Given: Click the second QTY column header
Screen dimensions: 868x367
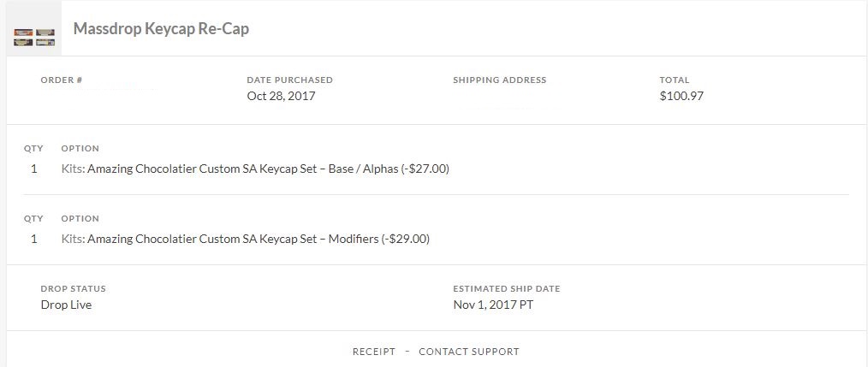Looking at the screenshot, I should (x=33, y=219).
